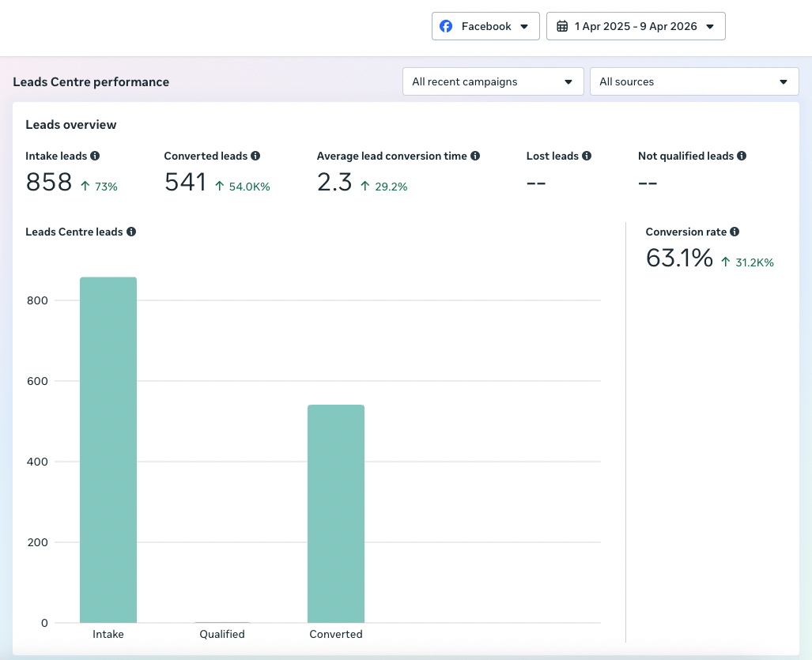
Task: Click the Intake bar in the chart
Action: point(108,450)
